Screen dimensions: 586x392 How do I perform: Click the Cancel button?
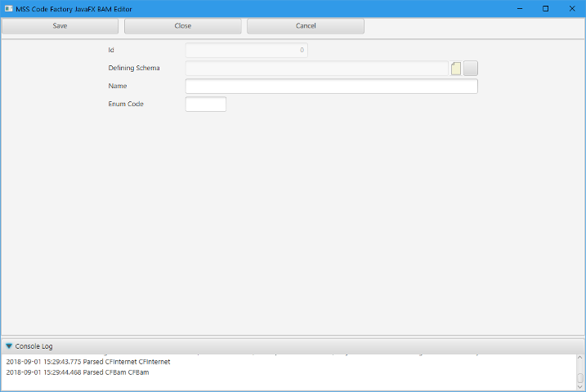pos(305,26)
